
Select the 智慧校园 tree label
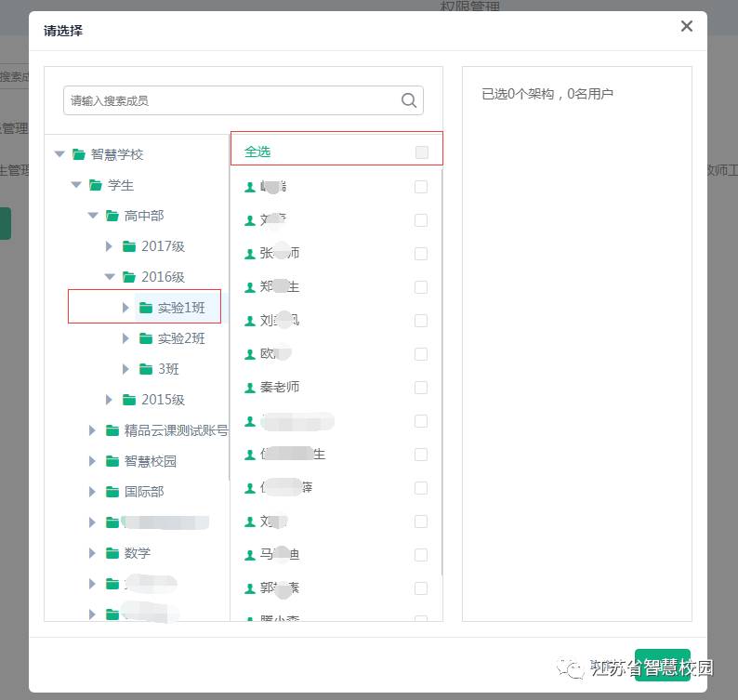pyautogui.click(x=151, y=461)
